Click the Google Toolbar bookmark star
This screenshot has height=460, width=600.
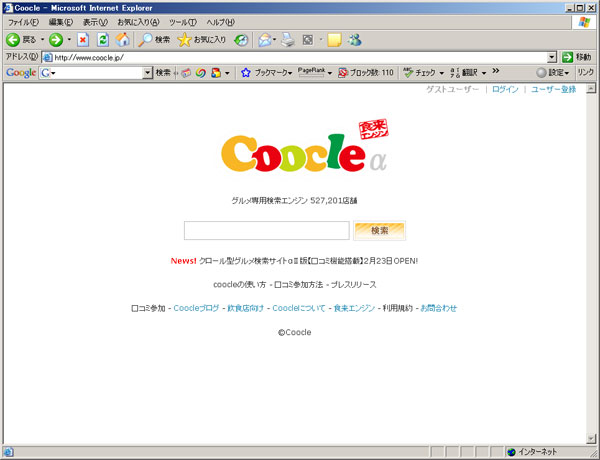point(245,73)
